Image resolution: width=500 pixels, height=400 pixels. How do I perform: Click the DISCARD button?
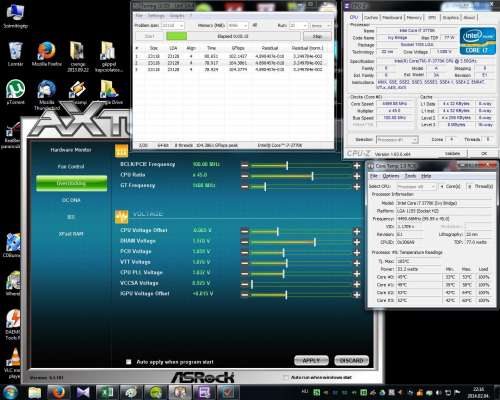point(351,360)
